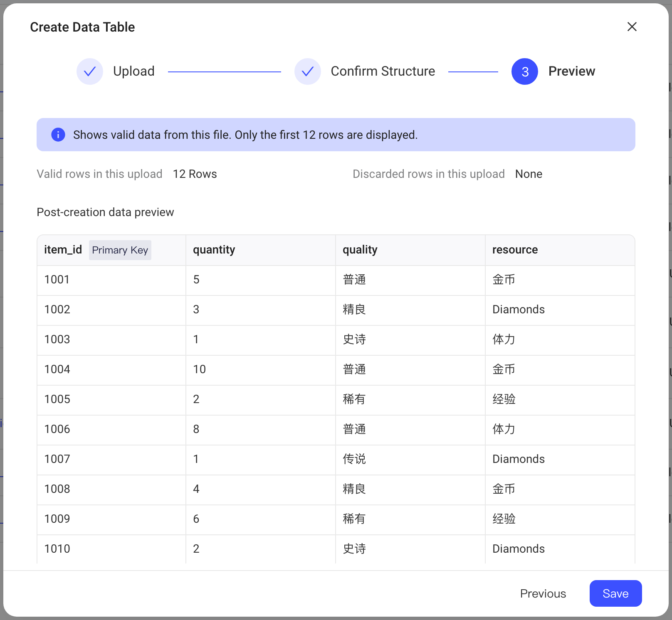Click resource 体力 in row 1006
672x620 pixels.
coord(560,430)
